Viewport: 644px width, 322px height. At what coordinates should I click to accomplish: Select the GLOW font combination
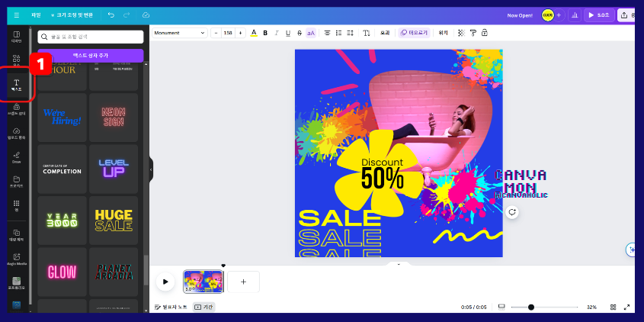click(62, 272)
